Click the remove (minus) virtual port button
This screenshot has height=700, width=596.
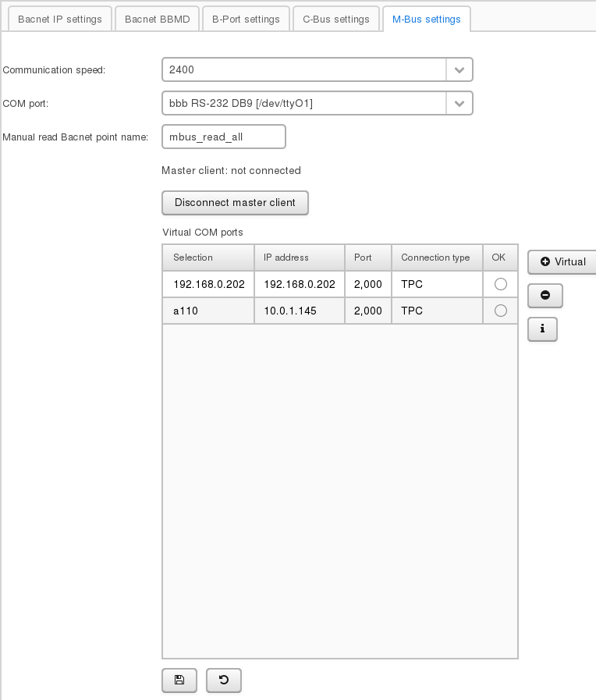(545, 296)
